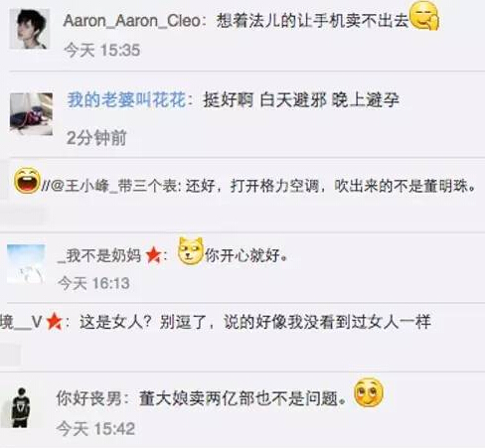Click the doge dog emoji
The height and width of the screenshot is (448, 486).
pyautogui.click(x=191, y=251)
